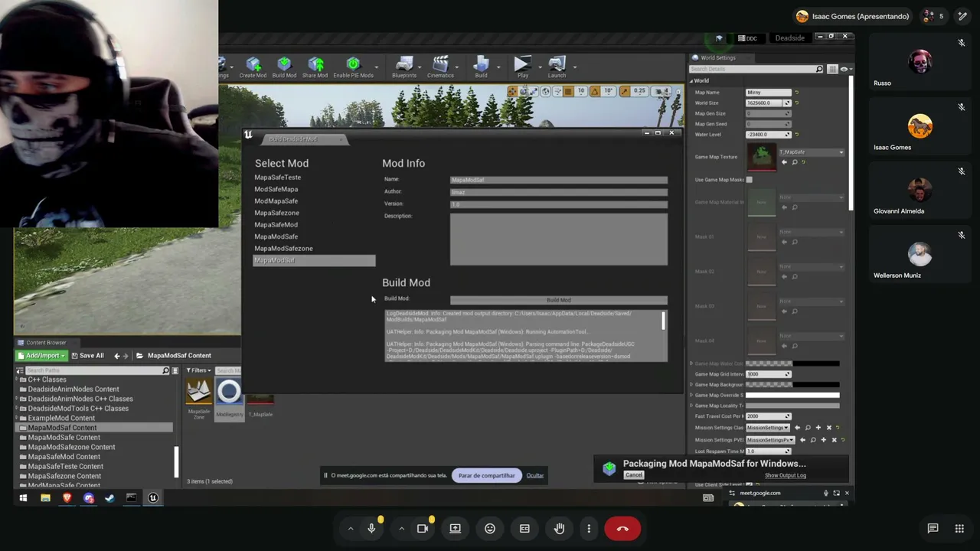Select the translate gizmo icon in viewport
Viewport: 980px width, 551px height.
click(x=512, y=91)
